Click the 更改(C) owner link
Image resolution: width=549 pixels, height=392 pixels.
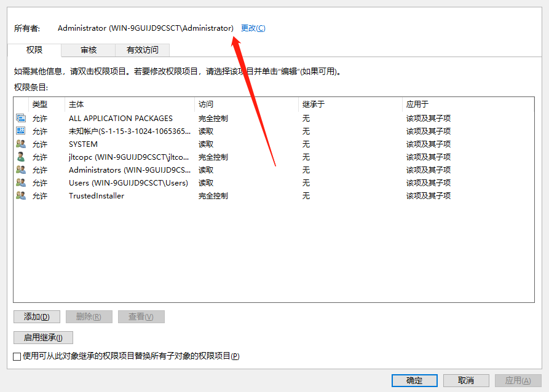pyautogui.click(x=253, y=28)
